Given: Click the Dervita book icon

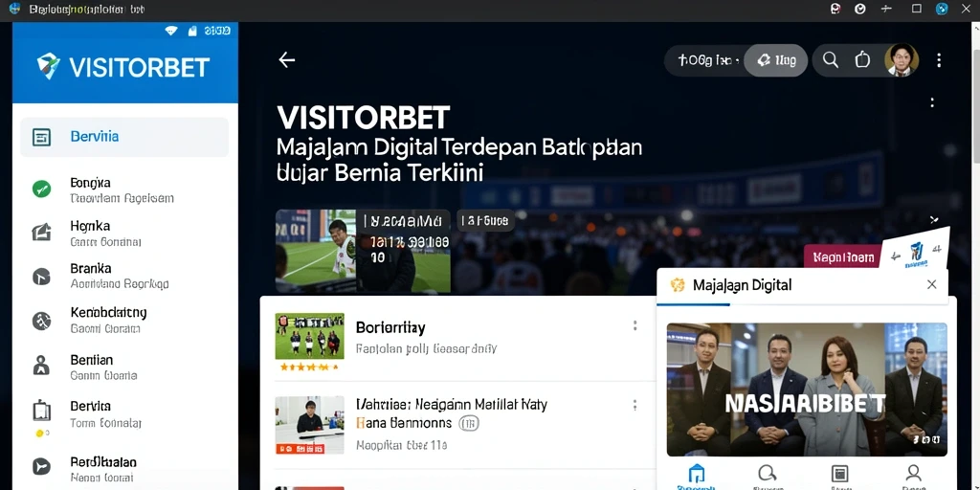Looking at the screenshot, I should tap(41, 411).
